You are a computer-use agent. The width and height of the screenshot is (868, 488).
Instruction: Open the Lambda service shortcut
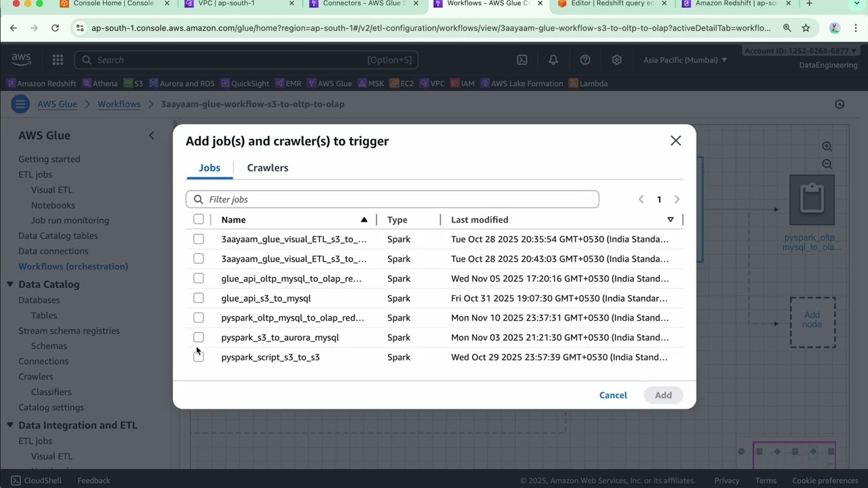point(588,83)
